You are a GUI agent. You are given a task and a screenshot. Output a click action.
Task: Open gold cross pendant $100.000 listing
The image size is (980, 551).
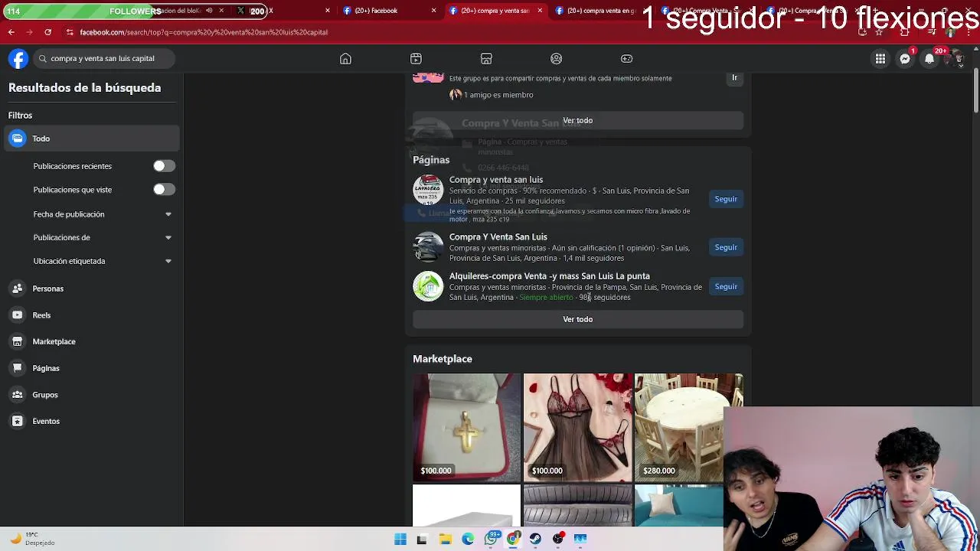[x=466, y=427]
